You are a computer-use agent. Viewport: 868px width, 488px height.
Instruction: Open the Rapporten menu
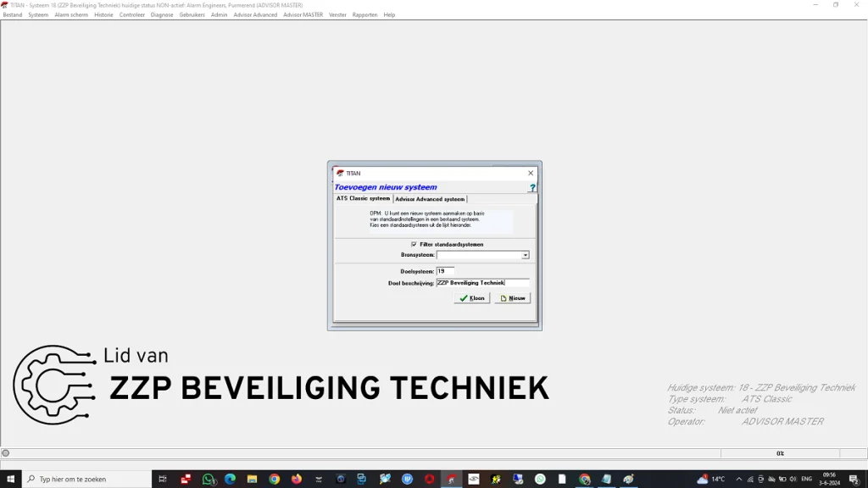(364, 14)
